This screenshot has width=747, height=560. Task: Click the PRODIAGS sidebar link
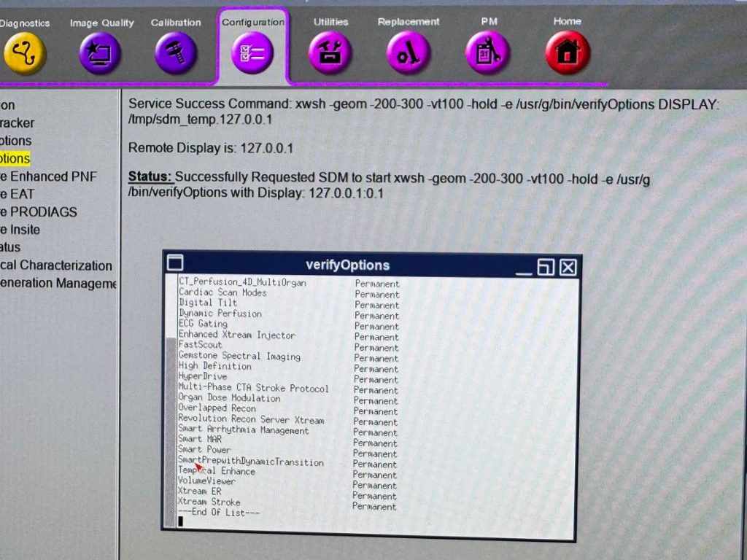point(42,211)
